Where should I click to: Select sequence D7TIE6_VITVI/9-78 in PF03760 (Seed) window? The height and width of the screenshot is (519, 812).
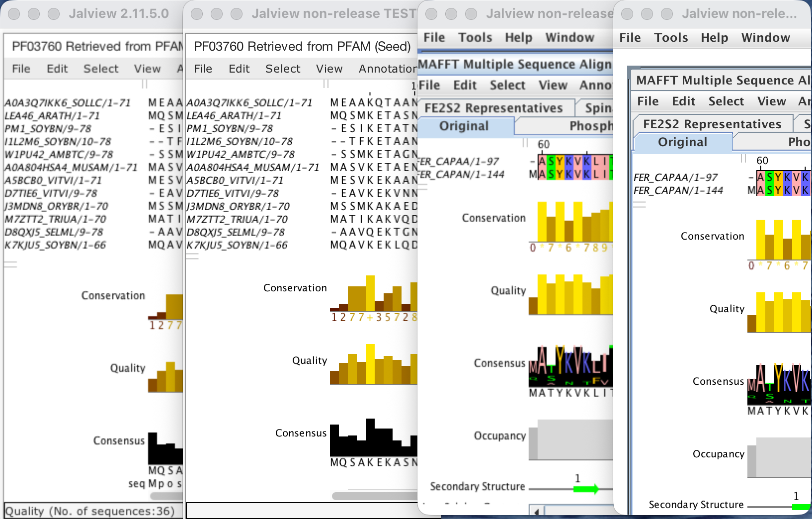pyautogui.click(x=233, y=193)
